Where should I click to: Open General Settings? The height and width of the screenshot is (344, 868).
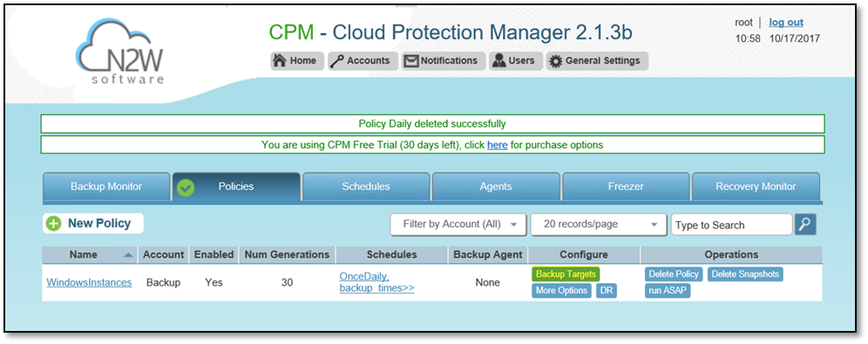click(597, 61)
